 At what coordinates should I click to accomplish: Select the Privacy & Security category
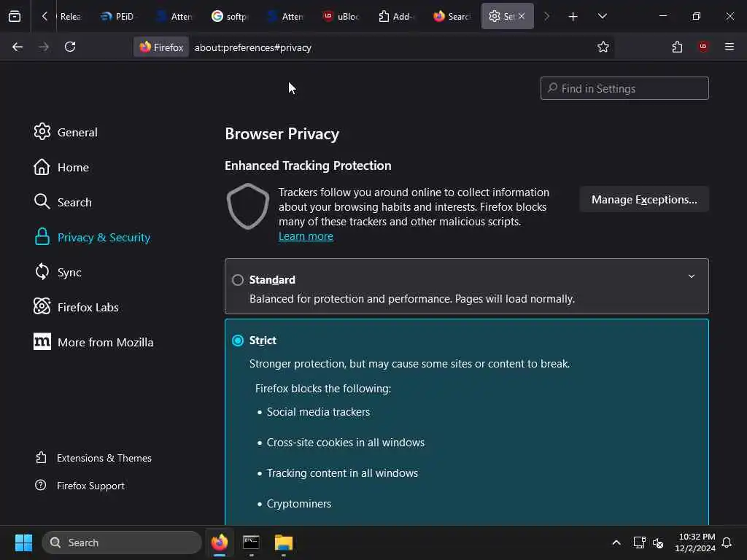pos(93,237)
